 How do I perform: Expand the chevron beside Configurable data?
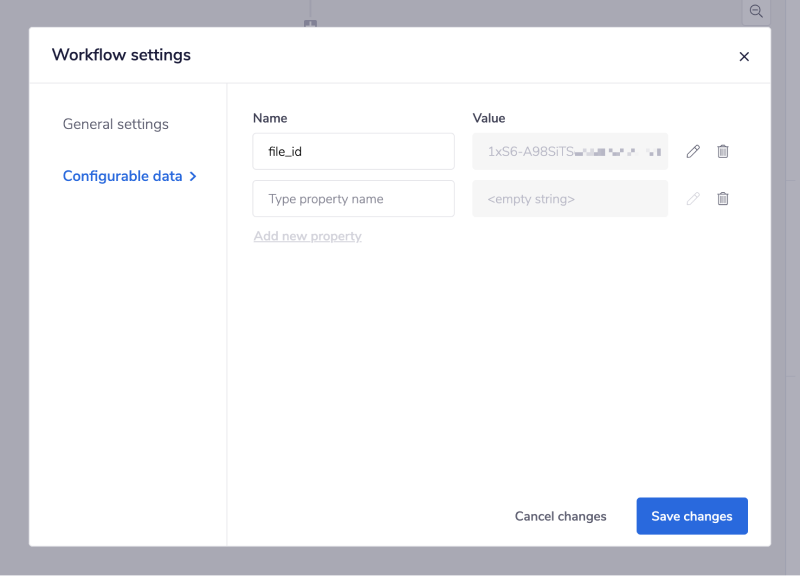pos(193,176)
